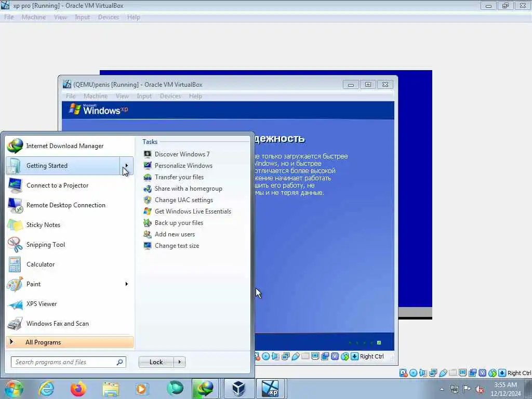Open Help menu in xp pro window
The height and width of the screenshot is (399, 532).
point(134,17)
